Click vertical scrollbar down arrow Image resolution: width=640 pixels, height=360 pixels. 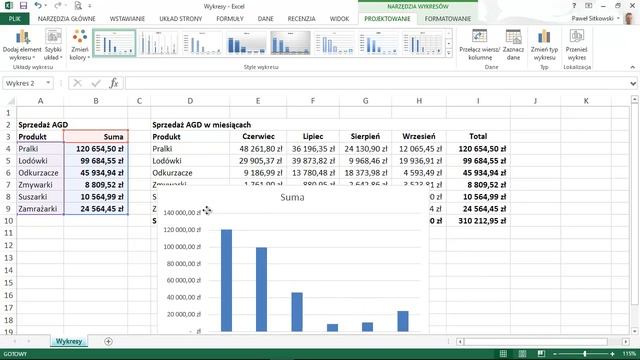pyautogui.click(x=634, y=331)
